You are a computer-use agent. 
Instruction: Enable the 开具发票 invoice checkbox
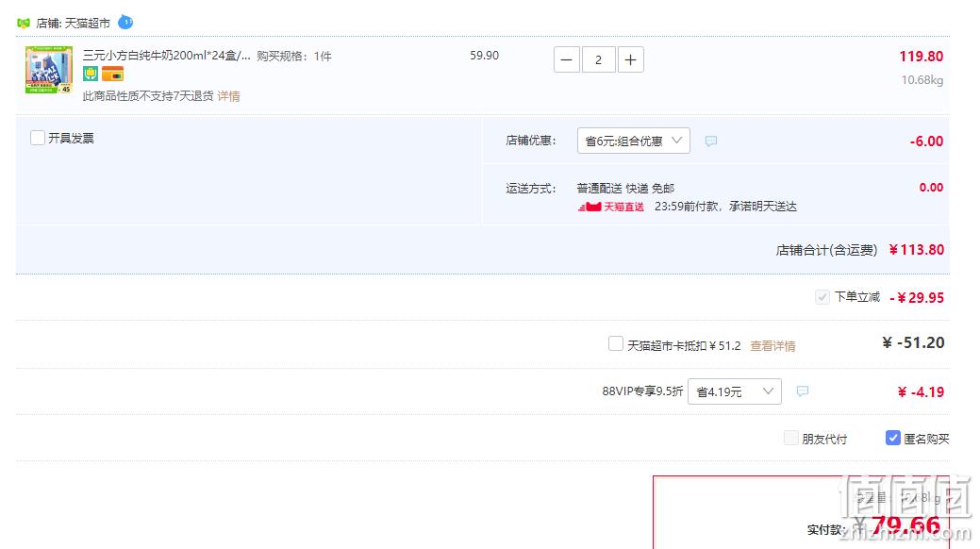38,138
